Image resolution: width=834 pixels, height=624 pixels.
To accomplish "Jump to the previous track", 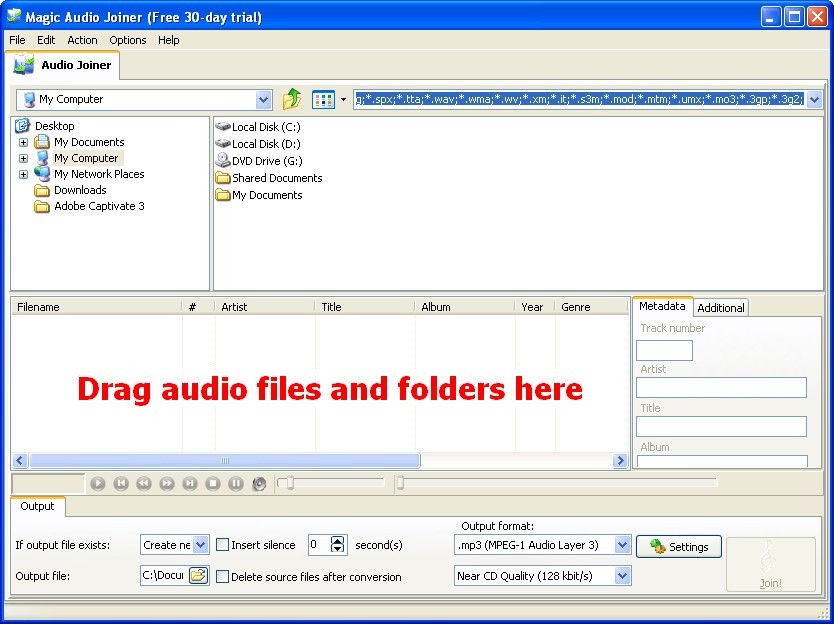I will pos(121,484).
